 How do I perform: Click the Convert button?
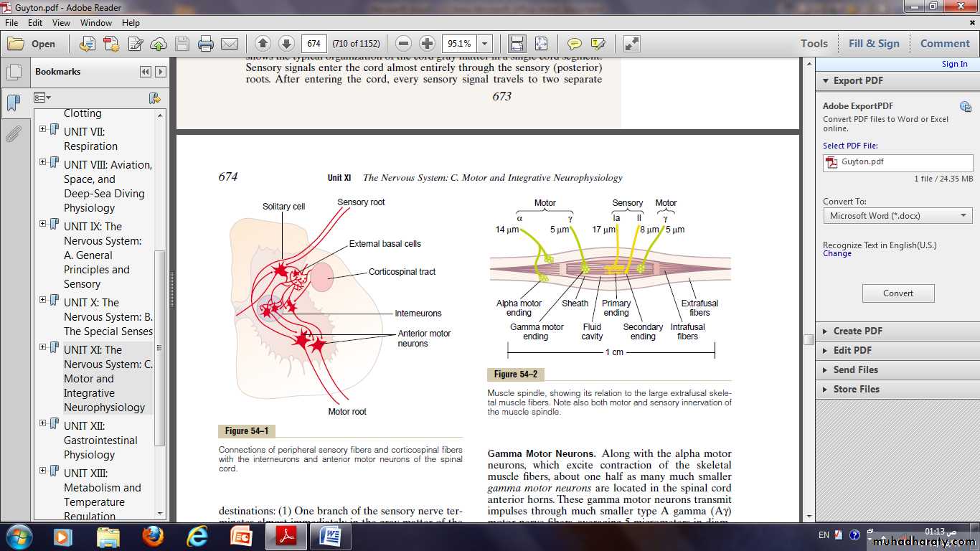point(897,293)
